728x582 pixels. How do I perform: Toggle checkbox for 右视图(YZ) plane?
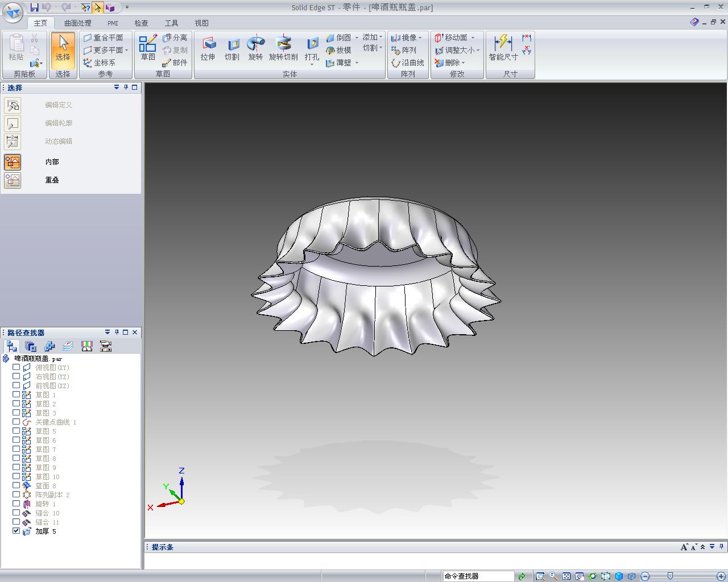[16, 376]
